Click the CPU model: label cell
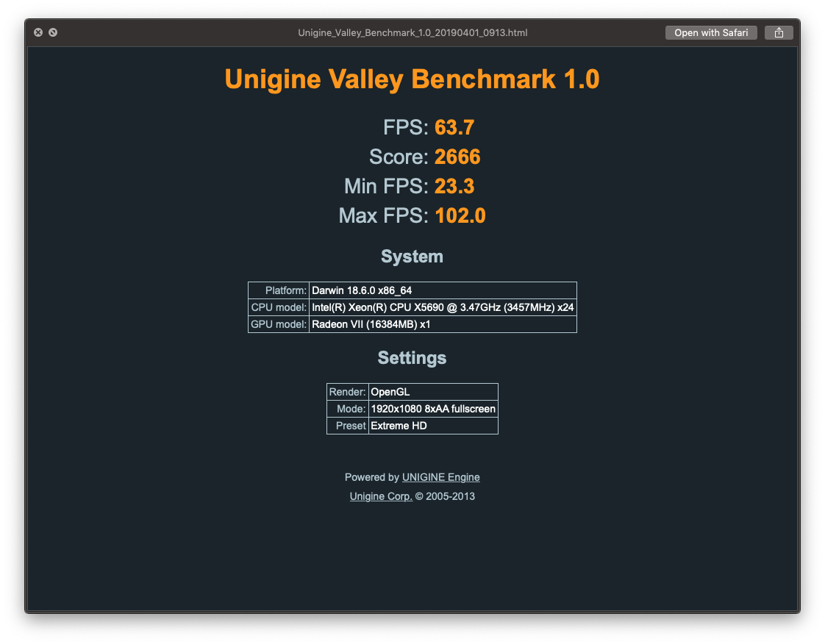The image size is (825, 644). (279, 307)
